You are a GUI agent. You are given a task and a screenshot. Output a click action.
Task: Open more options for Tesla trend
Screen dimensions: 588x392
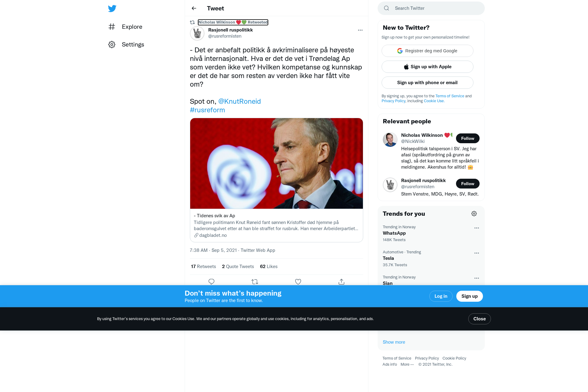(477, 253)
